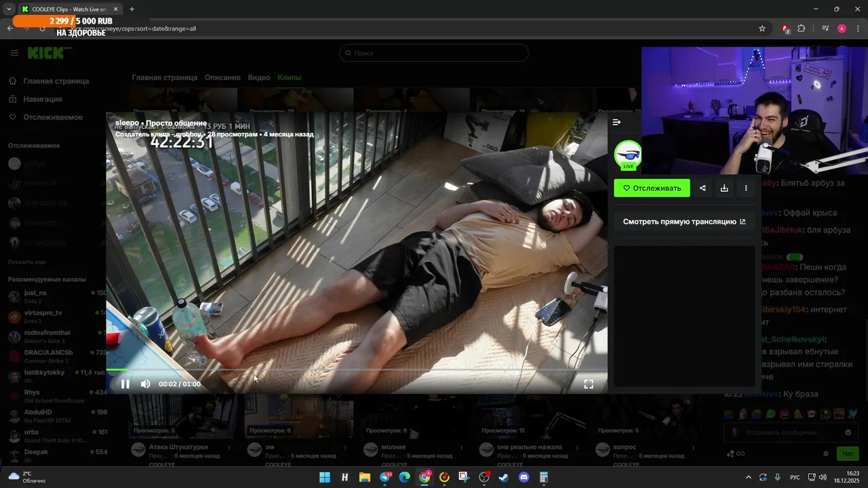This screenshot has height=488, width=868.
Task: Open chat settings gear
Action: [x=825, y=453]
